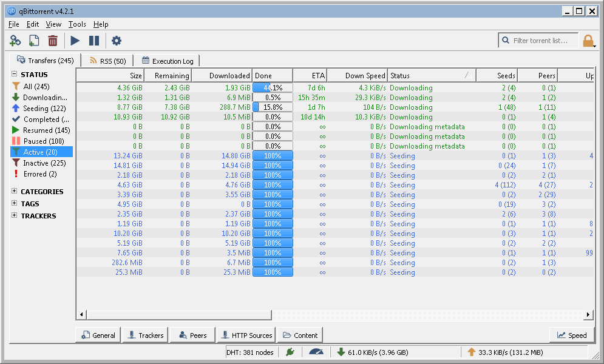Viewport: 604px width, 364px height.
Task: Filter by Completed status
Action: point(42,120)
